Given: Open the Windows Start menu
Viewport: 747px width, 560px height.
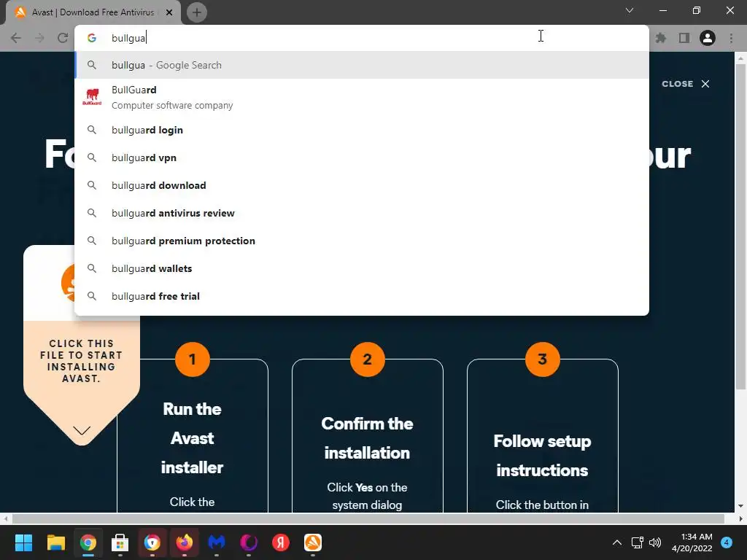Looking at the screenshot, I should 23,542.
